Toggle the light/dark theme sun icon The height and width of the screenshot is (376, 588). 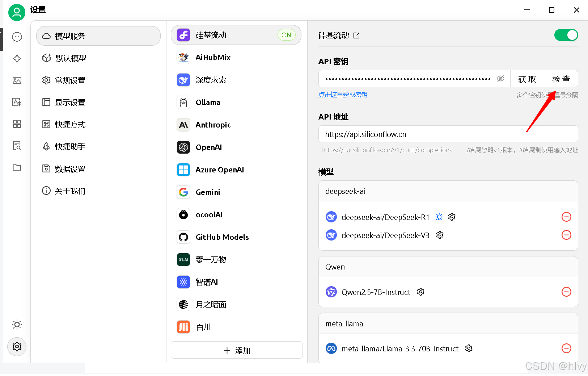pos(17,325)
